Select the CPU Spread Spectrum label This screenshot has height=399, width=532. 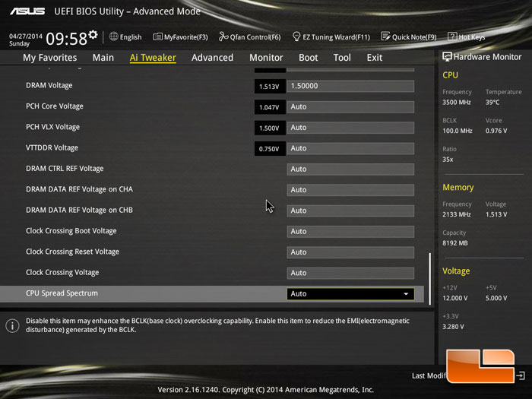[62, 293]
